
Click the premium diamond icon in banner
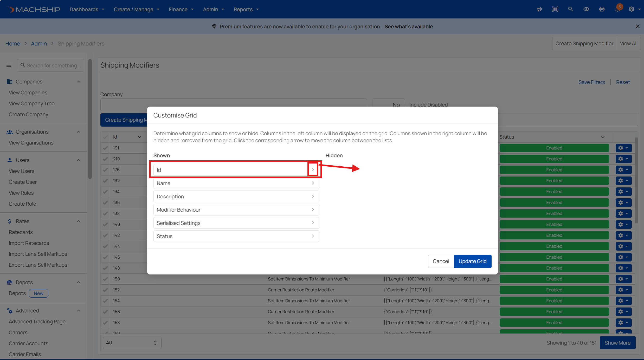(x=214, y=26)
